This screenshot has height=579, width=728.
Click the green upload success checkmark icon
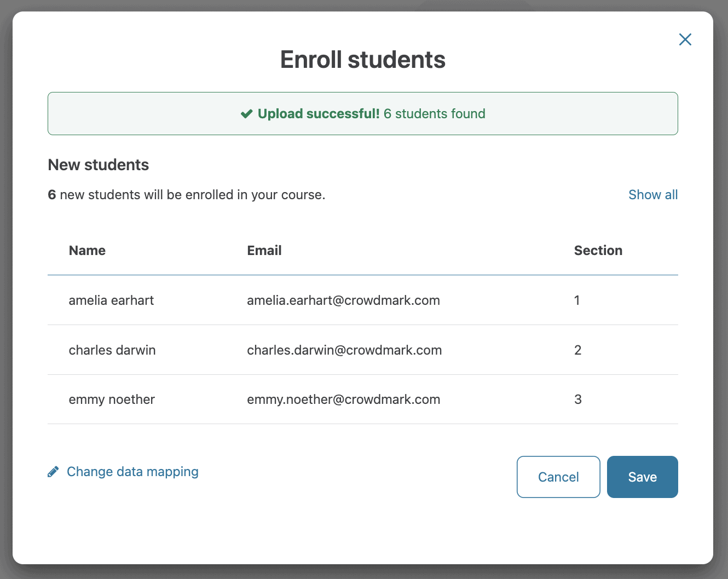[x=247, y=114]
